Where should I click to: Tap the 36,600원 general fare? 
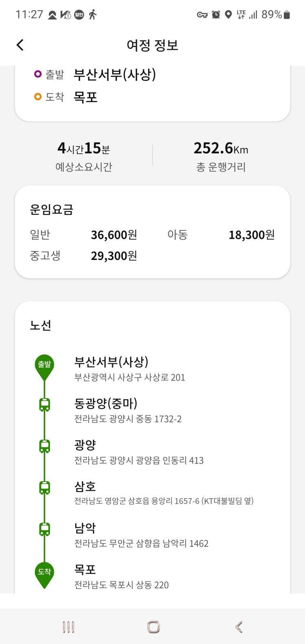coord(114,235)
